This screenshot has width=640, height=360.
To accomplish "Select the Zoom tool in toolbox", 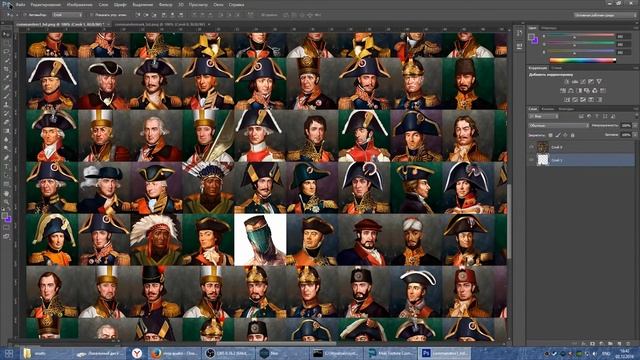I will [x=6, y=202].
